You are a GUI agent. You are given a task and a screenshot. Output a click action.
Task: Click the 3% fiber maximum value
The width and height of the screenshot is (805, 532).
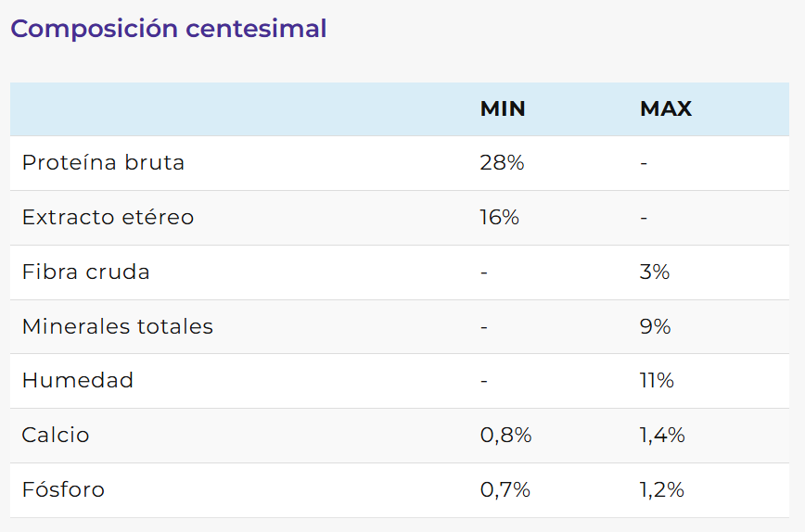[655, 272]
